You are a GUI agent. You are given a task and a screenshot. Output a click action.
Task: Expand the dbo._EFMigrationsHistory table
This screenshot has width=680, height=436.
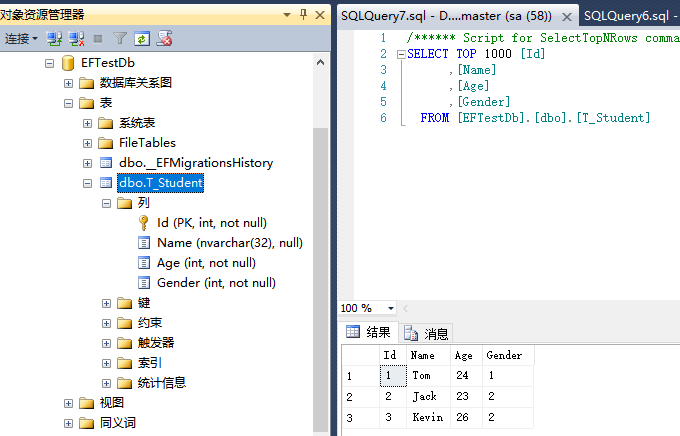88,163
